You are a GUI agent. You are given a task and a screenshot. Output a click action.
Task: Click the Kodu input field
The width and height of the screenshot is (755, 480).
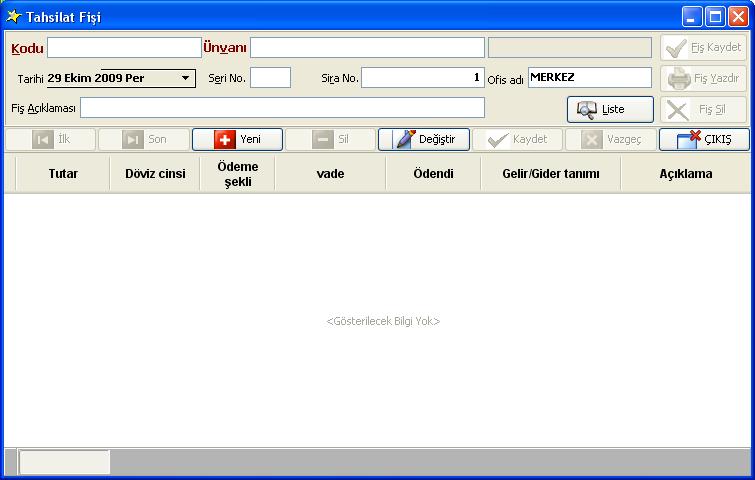pos(124,48)
